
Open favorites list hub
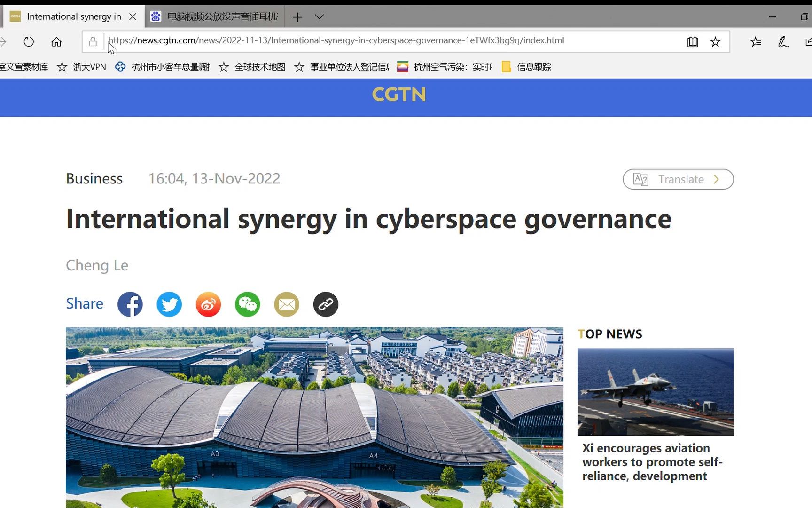[x=756, y=42]
